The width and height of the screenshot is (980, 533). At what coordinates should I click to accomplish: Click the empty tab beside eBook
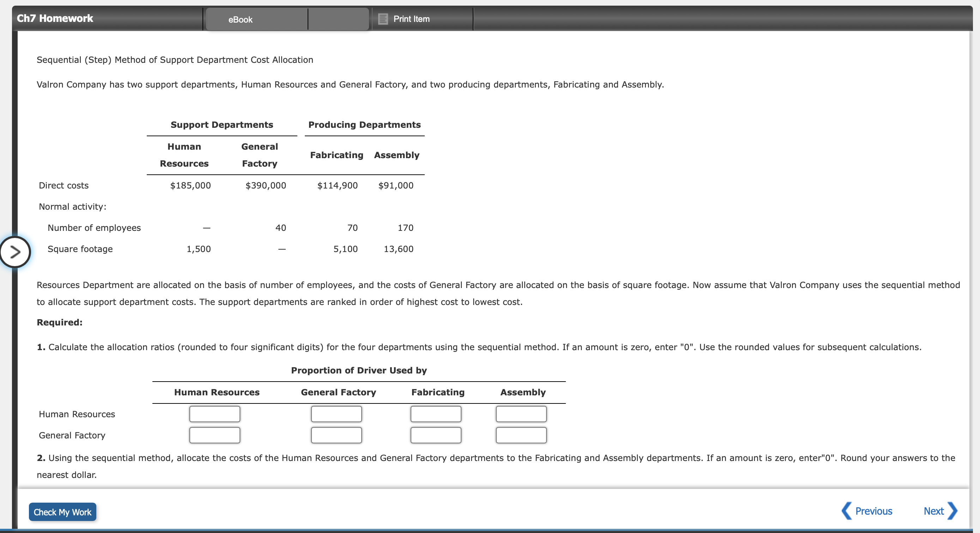coord(338,19)
